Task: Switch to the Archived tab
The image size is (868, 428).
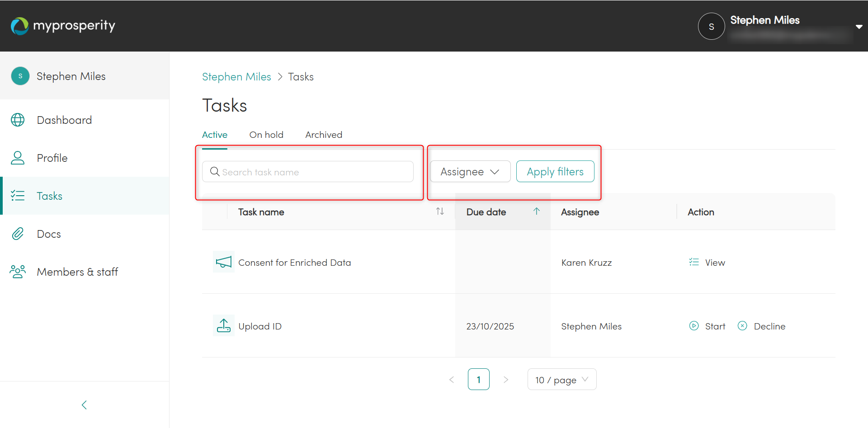Action: point(324,135)
